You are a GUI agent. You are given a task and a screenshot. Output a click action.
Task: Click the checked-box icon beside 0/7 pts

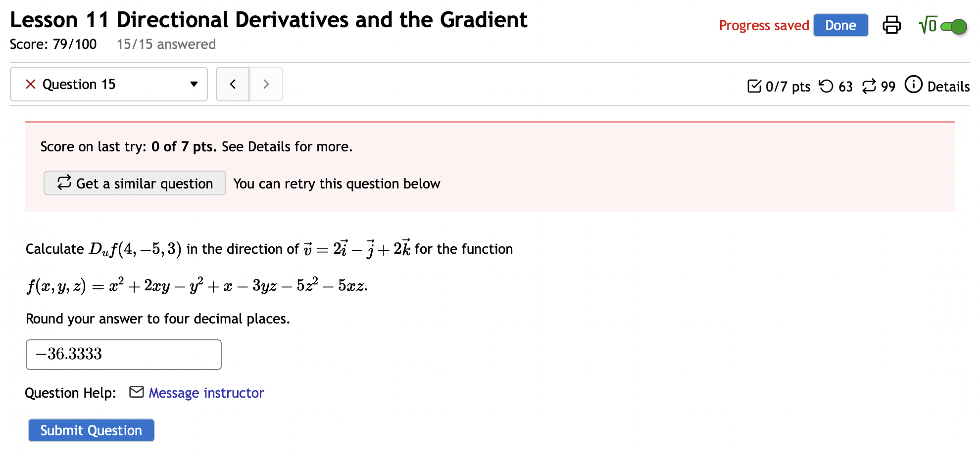754,86
